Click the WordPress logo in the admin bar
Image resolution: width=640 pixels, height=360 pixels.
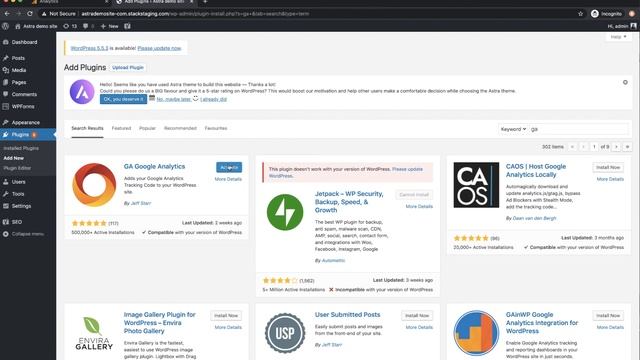(x=5, y=26)
